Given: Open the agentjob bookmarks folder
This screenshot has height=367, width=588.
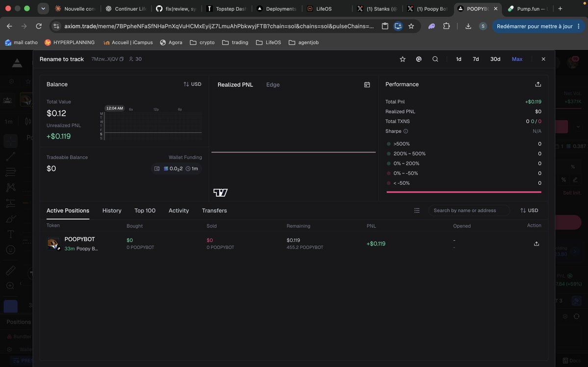Looking at the screenshot, I should [304, 42].
